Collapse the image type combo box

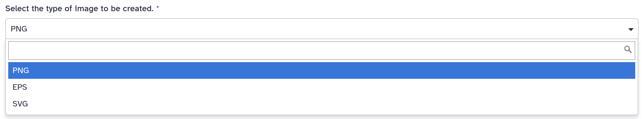[x=322, y=29]
